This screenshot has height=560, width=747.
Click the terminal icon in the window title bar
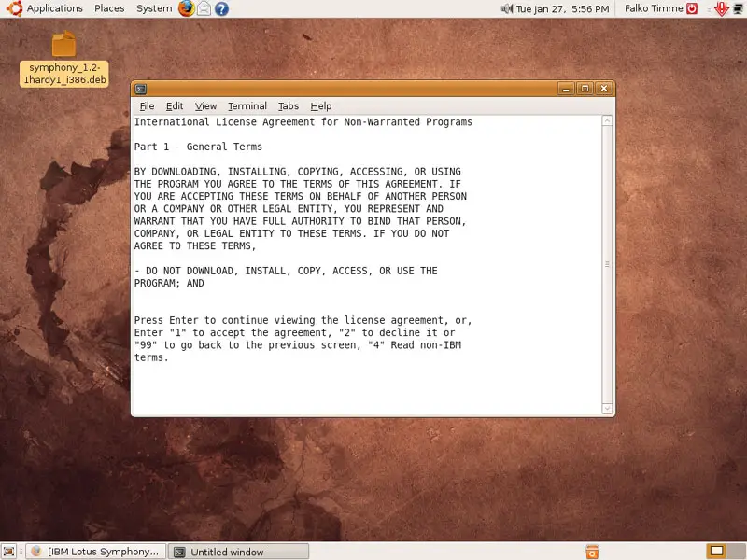point(141,89)
